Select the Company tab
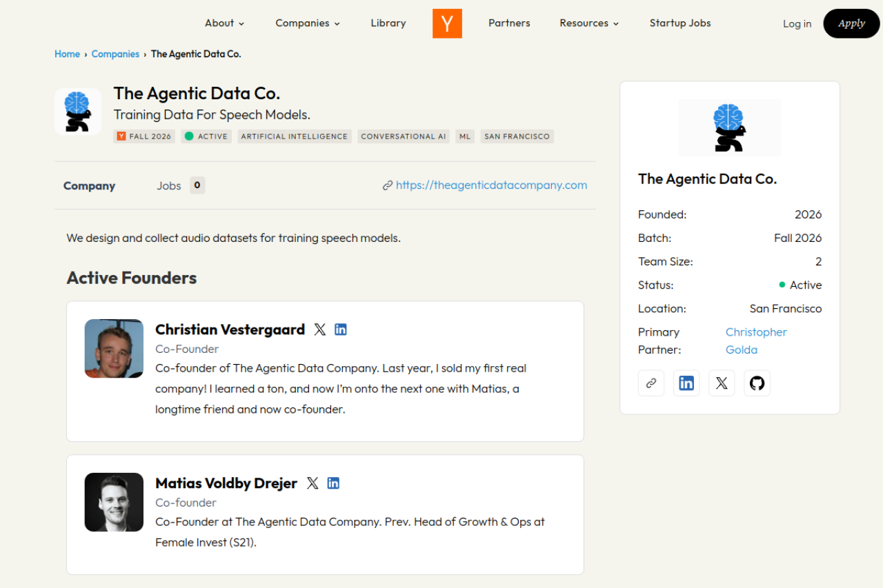The width and height of the screenshot is (883, 588). [89, 186]
